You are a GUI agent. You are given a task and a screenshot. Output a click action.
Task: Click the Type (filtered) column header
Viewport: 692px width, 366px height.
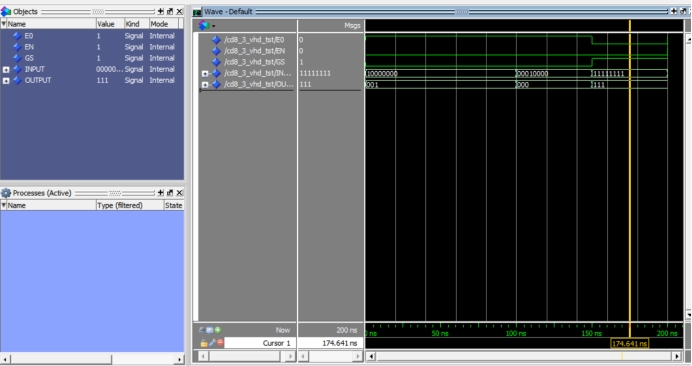130,205
